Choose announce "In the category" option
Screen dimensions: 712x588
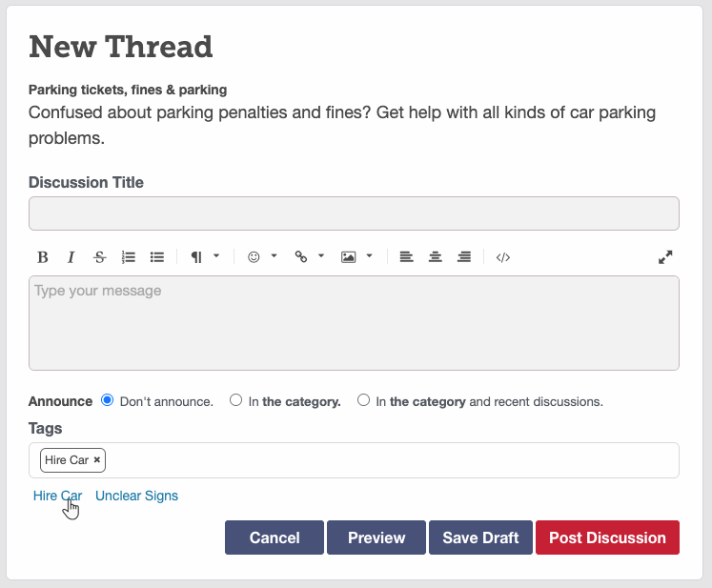point(236,401)
